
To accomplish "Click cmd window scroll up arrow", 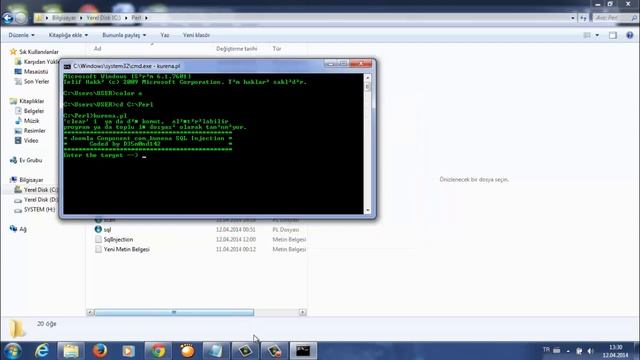I will point(368,77).
